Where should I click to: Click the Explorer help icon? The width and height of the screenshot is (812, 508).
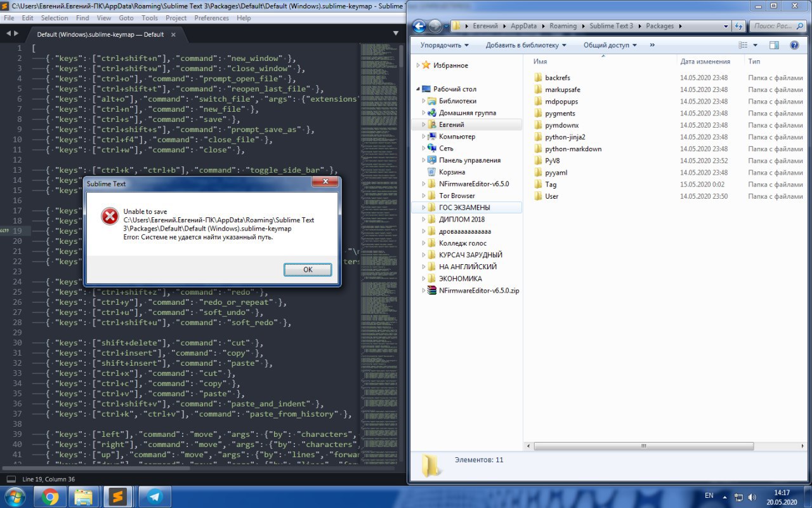point(794,45)
